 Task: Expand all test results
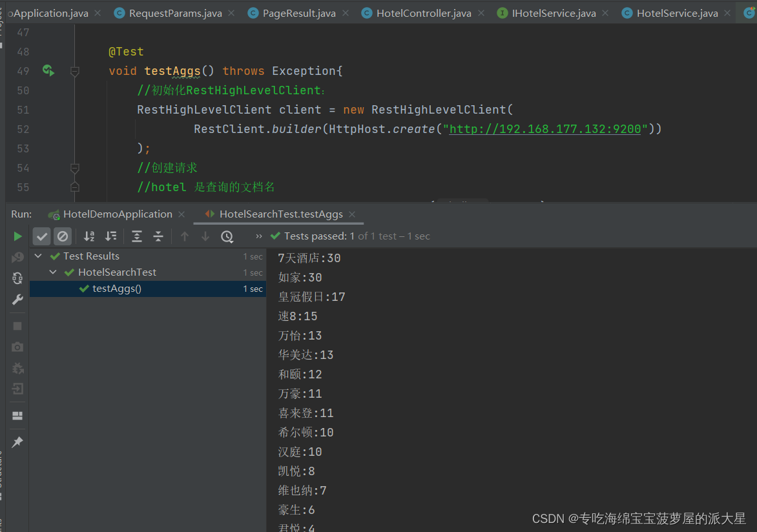[137, 236]
